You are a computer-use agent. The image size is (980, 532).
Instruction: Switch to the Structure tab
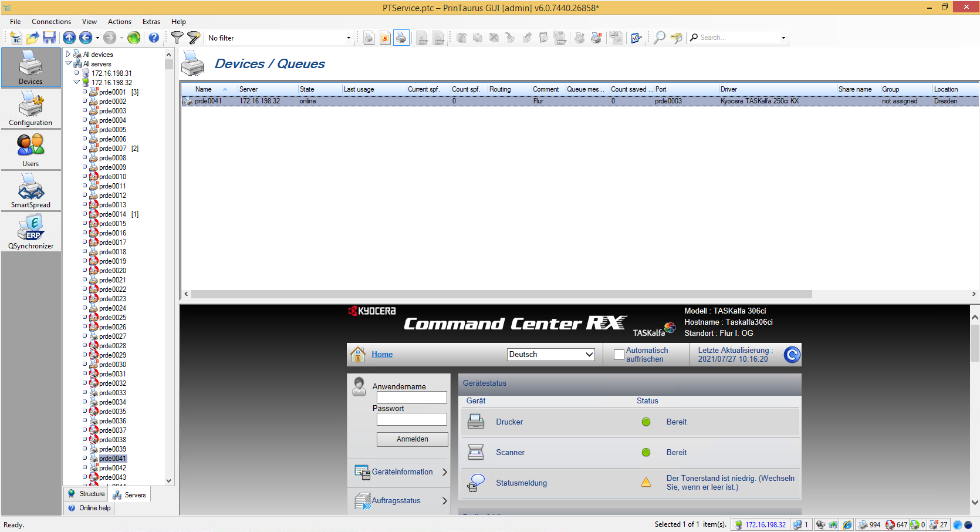click(x=86, y=494)
